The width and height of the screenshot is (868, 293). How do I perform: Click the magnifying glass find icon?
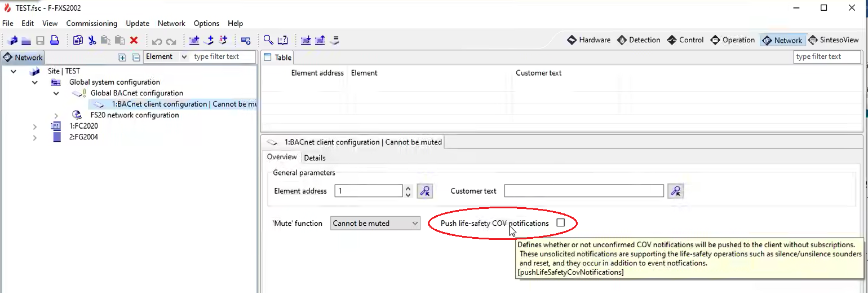(269, 40)
